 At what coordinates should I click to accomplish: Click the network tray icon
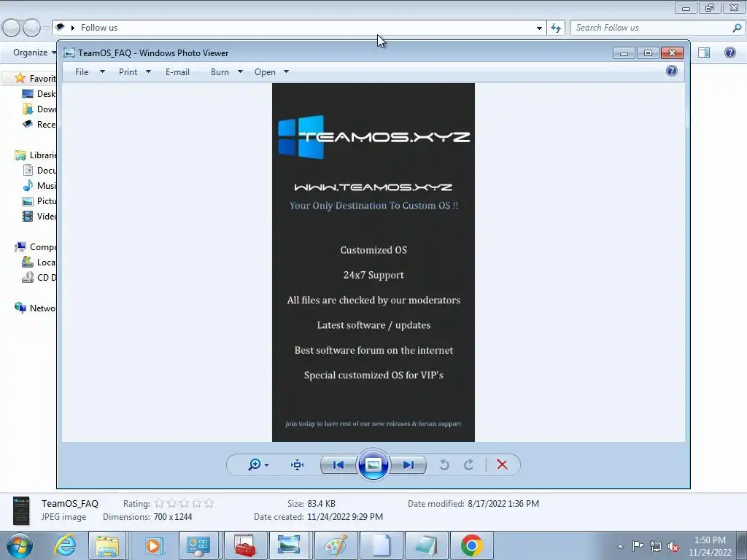click(656, 546)
